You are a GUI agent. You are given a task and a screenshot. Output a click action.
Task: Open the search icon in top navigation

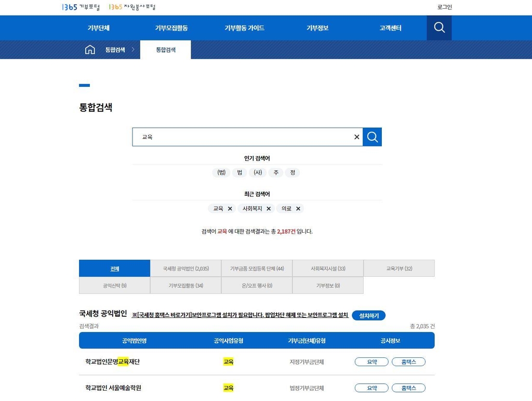tap(439, 28)
